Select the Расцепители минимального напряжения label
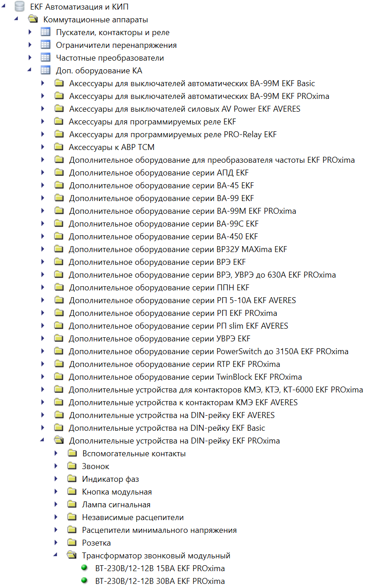The height and width of the screenshot is (588, 377). click(x=159, y=530)
